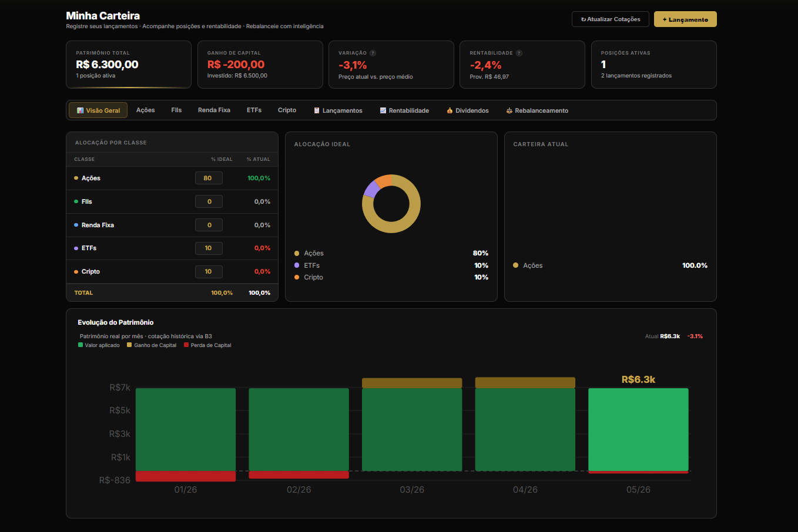Screen dimensions: 798x532
Task: Open the Rentabilidade tab chart icon
Action: (383, 110)
